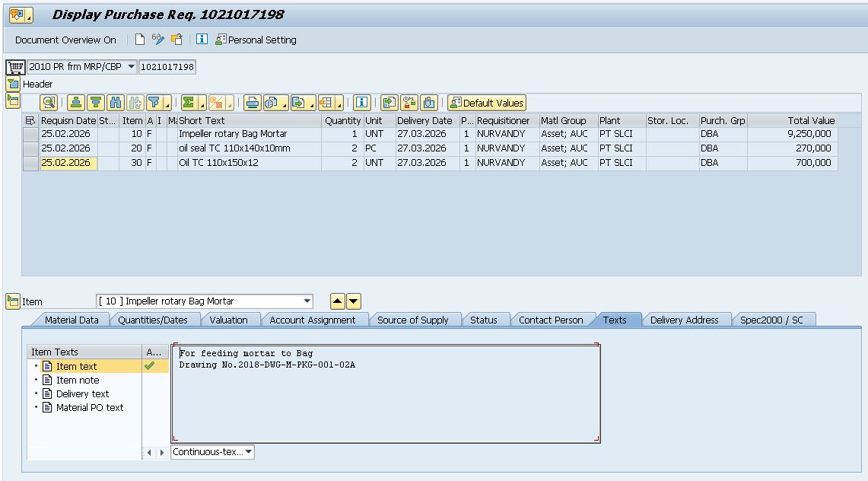This screenshot has height=481, width=868.
Task: Open the Continuous-text format dropdown
Action: pos(249,452)
